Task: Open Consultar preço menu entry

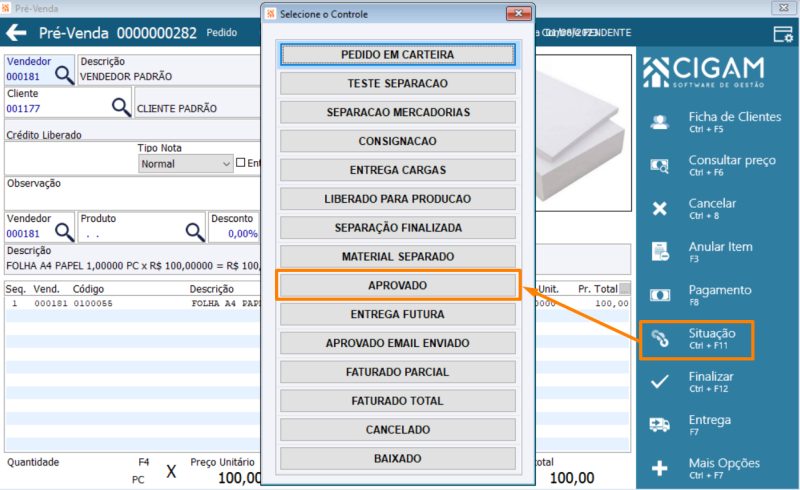Action: 732,165
